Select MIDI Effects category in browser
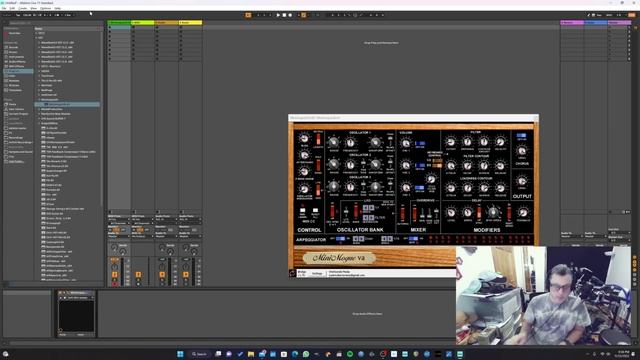Image resolution: width=640 pixels, height=360 pixels. point(16,66)
